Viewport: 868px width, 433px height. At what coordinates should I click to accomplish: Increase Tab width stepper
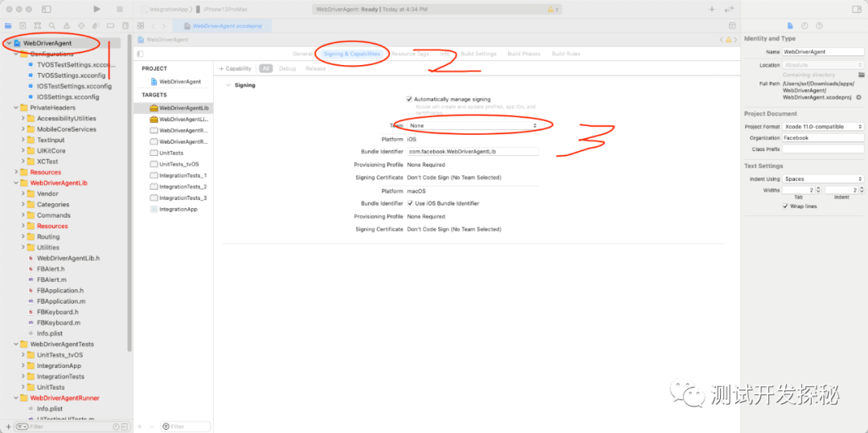coord(818,190)
